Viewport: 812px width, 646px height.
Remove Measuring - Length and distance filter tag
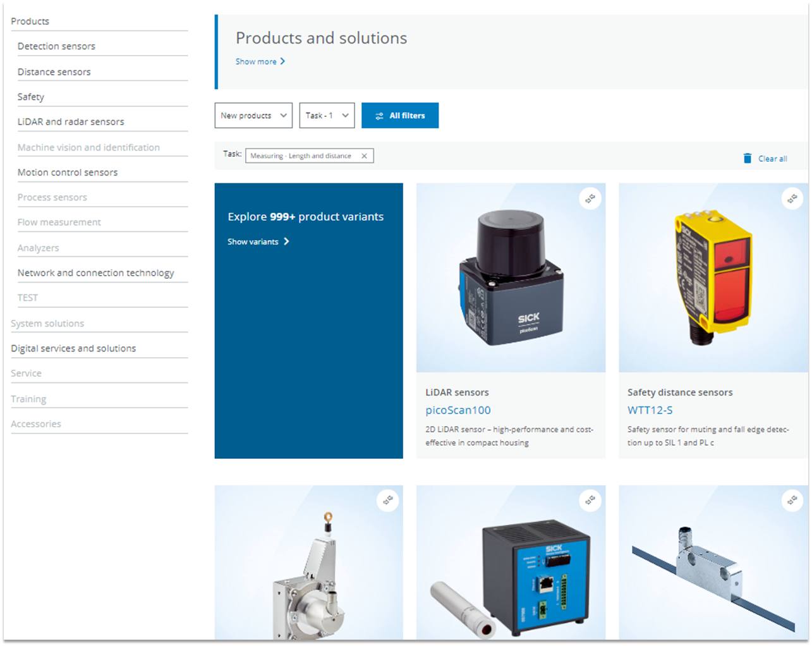point(364,156)
